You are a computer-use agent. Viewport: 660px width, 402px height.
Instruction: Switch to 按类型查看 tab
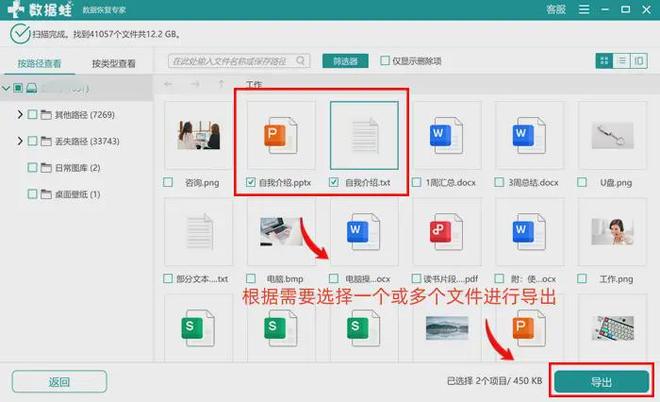114,64
